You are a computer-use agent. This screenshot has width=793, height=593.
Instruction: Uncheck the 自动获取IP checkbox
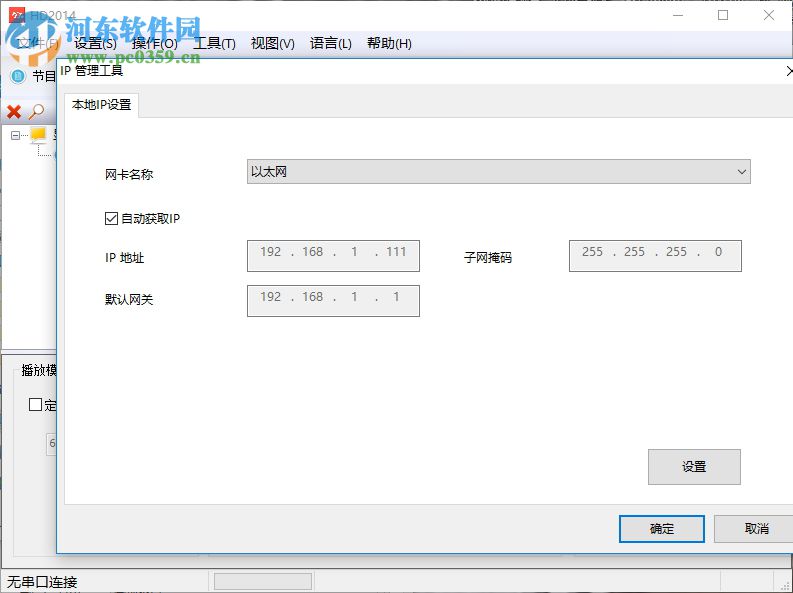point(111,218)
